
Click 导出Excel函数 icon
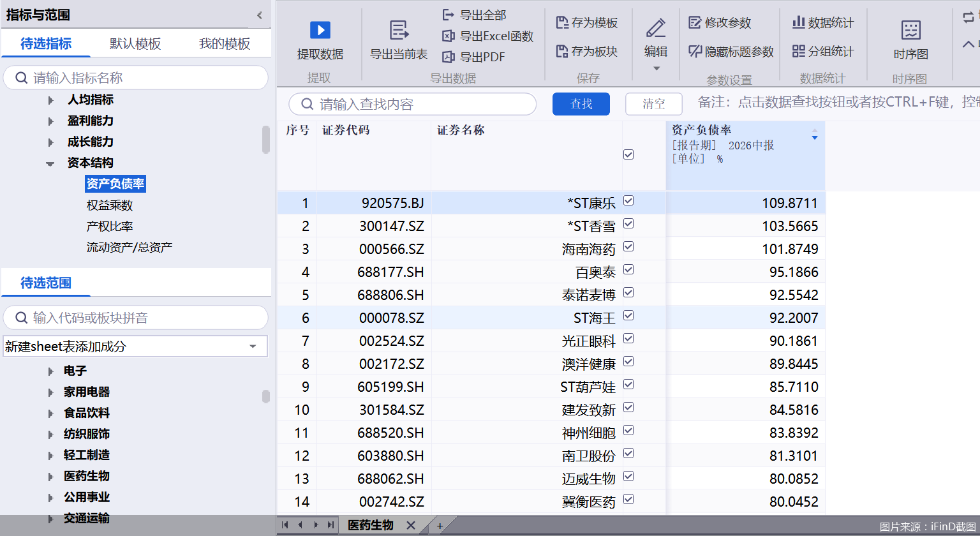point(449,36)
